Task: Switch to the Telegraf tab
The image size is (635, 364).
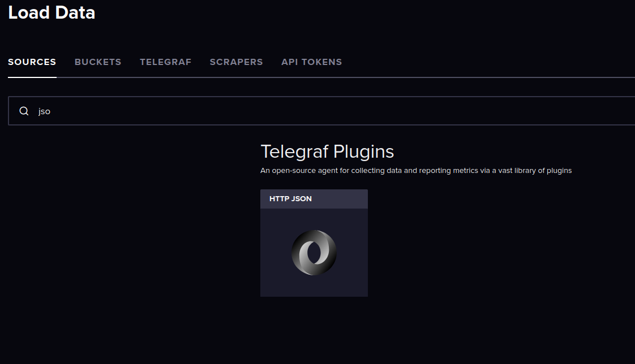Action: pos(166,62)
